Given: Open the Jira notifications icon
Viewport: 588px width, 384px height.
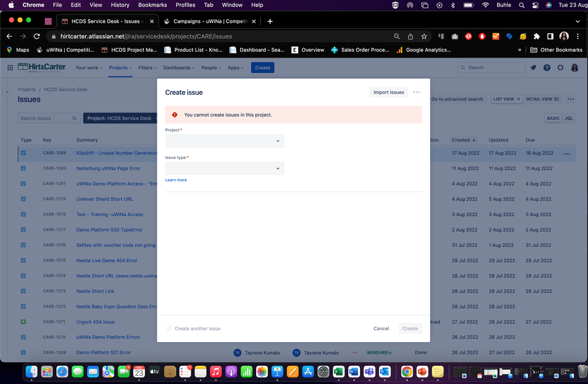Looking at the screenshot, I should (533, 68).
